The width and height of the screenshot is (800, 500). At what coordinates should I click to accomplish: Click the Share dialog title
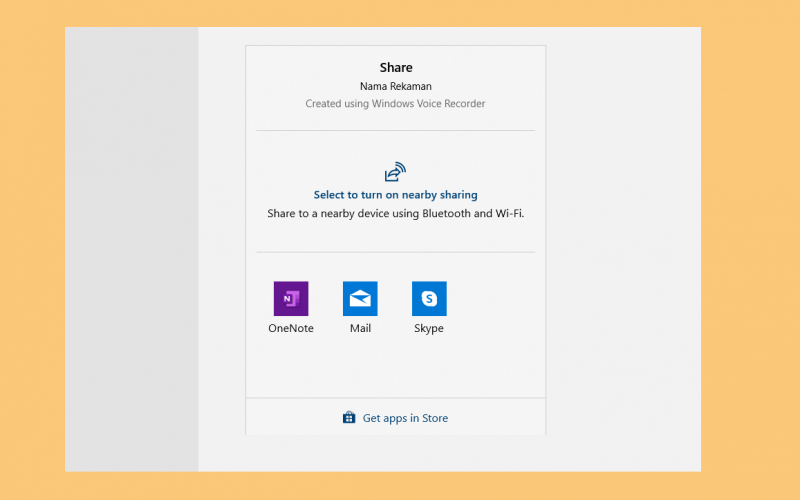pos(396,67)
